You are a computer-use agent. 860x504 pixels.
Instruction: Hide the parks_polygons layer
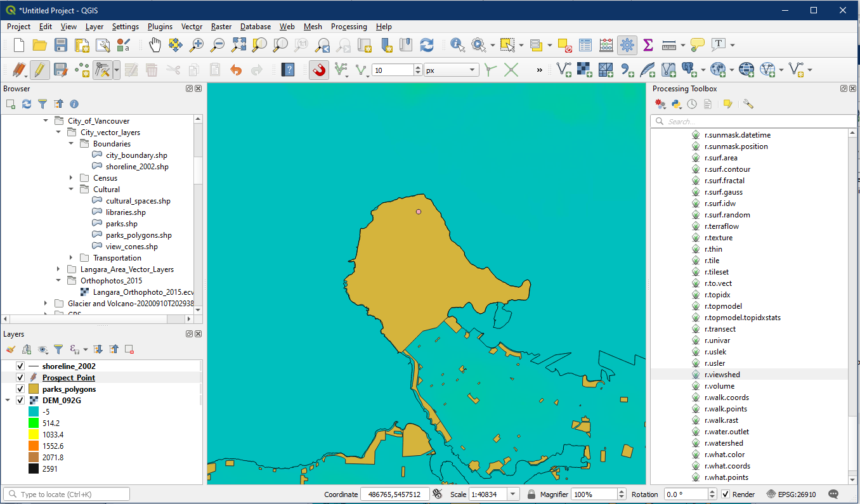(20, 389)
